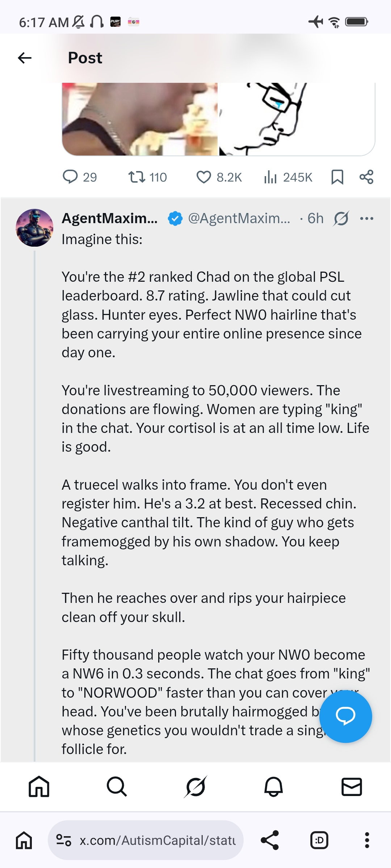This screenshot has width=391, height=868.
Task: Open the Notifications bell tab
Action: click(274, 787)
